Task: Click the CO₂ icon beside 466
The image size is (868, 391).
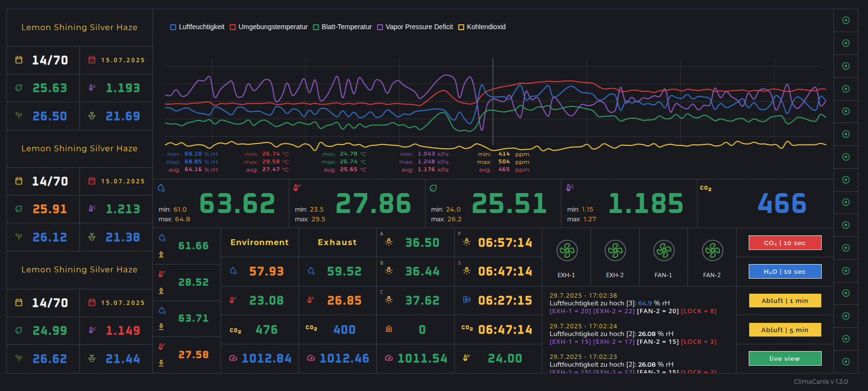Action: [705, 188]
